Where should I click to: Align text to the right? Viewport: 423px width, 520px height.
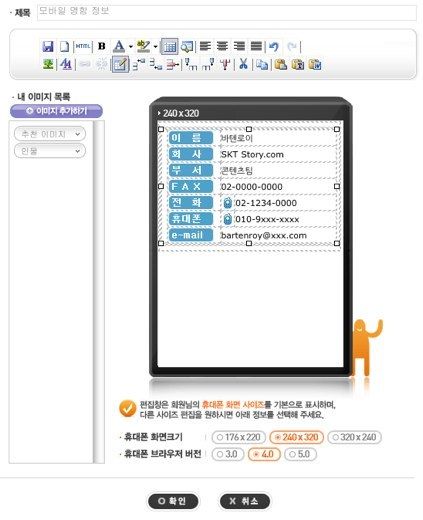click(x=239, y=46)
